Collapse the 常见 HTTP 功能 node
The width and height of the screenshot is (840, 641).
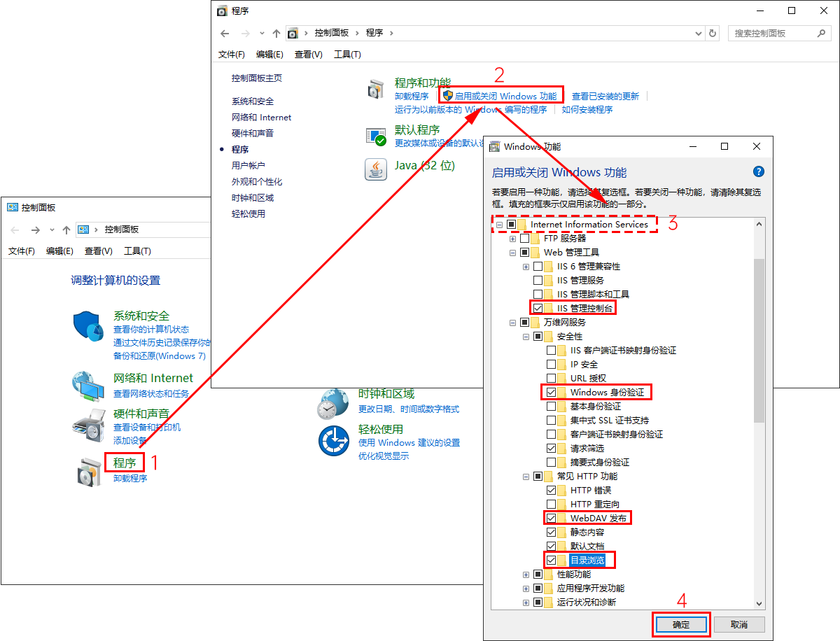pyautogui.click(x=526, y=477)
